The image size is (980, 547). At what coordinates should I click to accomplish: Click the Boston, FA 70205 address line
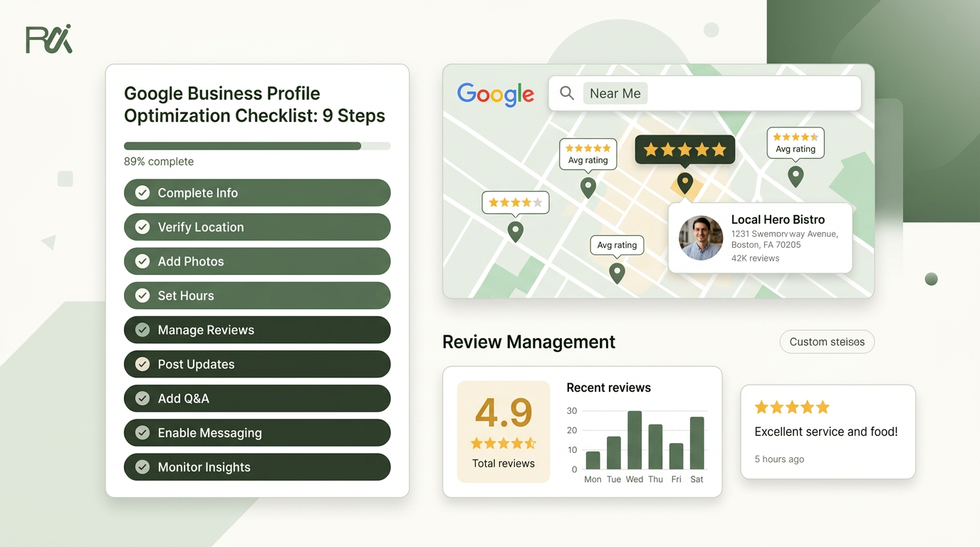766,245
